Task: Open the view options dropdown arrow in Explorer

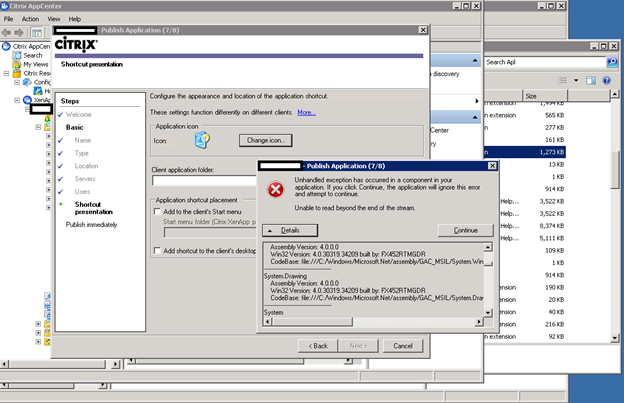Action: tap(576, 80)
